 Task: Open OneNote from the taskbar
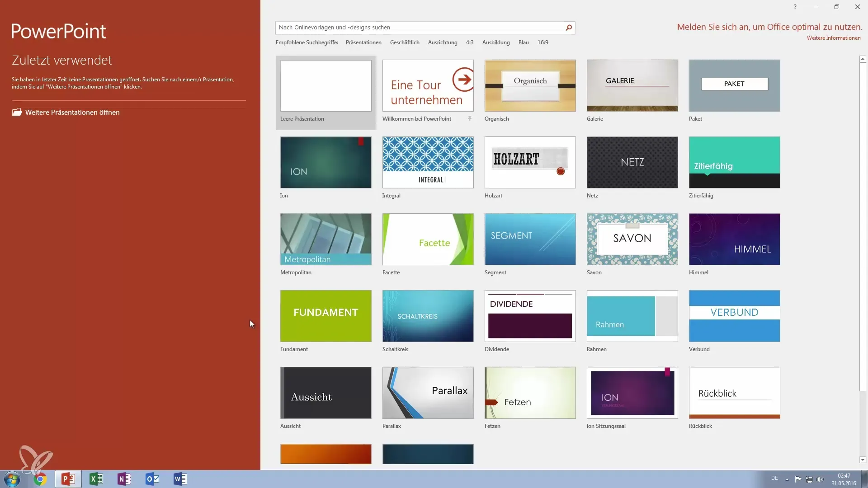tap(124, 479)
